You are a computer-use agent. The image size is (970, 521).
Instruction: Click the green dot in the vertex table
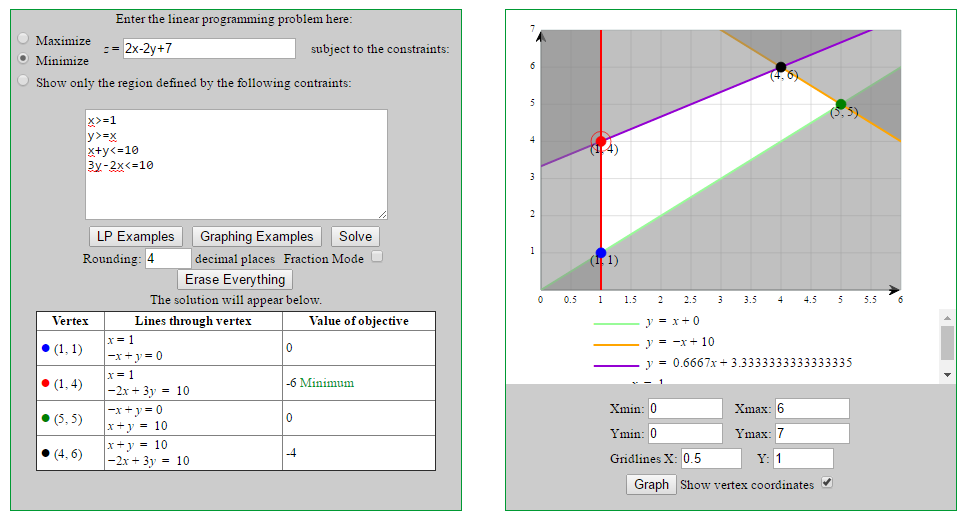pyautogui.click(x=46, y=418)
